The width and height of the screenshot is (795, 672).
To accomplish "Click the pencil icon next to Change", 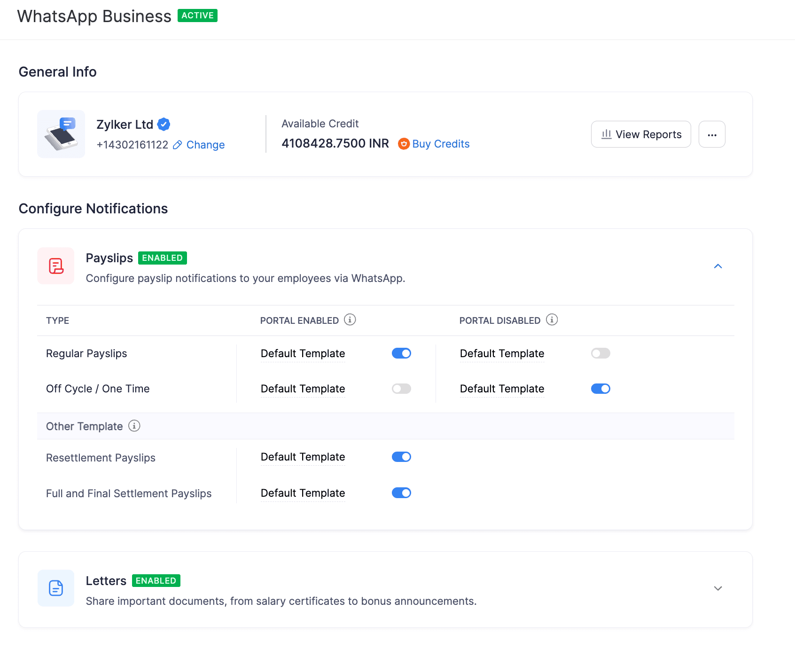I will click(177, 145).
